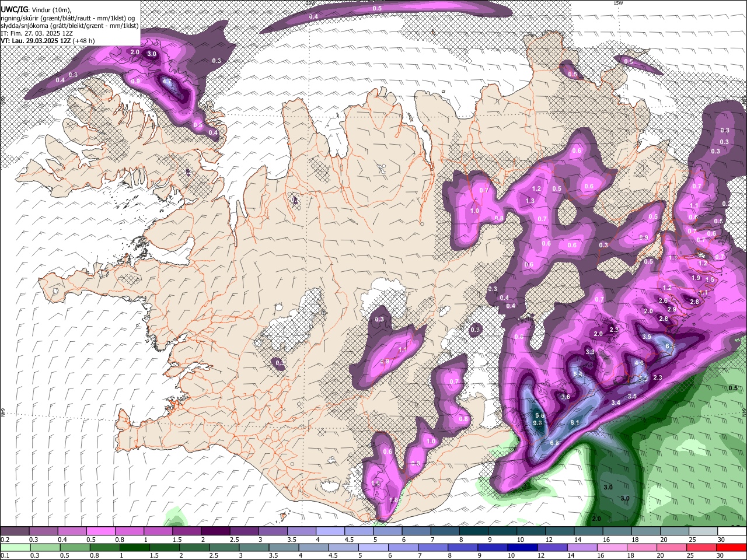This screenshot has width=747, height=560.
Task: Click the pale green 0.1–0.3 swatch, lower legend
Action: tap(15, 547)
